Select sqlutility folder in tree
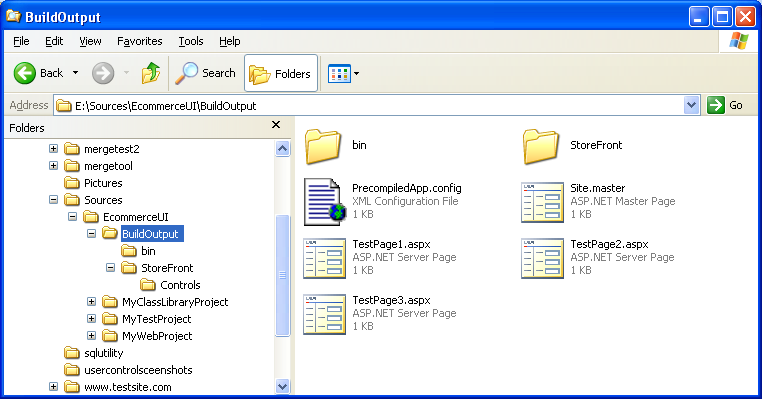This screenshot has height=399, width=762. tap(94, 353)
